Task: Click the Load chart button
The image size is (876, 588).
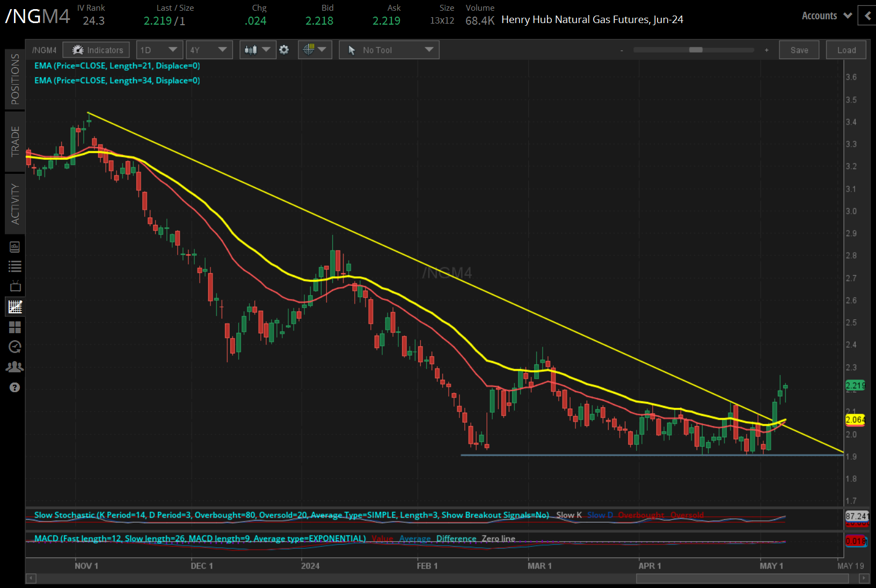Action: 846,50
